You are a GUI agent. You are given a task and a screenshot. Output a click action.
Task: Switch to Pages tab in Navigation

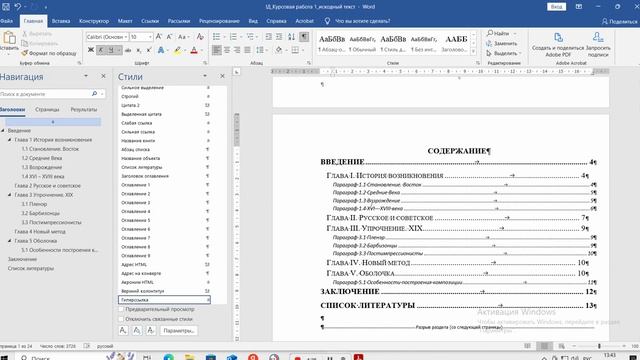point(47,109)
